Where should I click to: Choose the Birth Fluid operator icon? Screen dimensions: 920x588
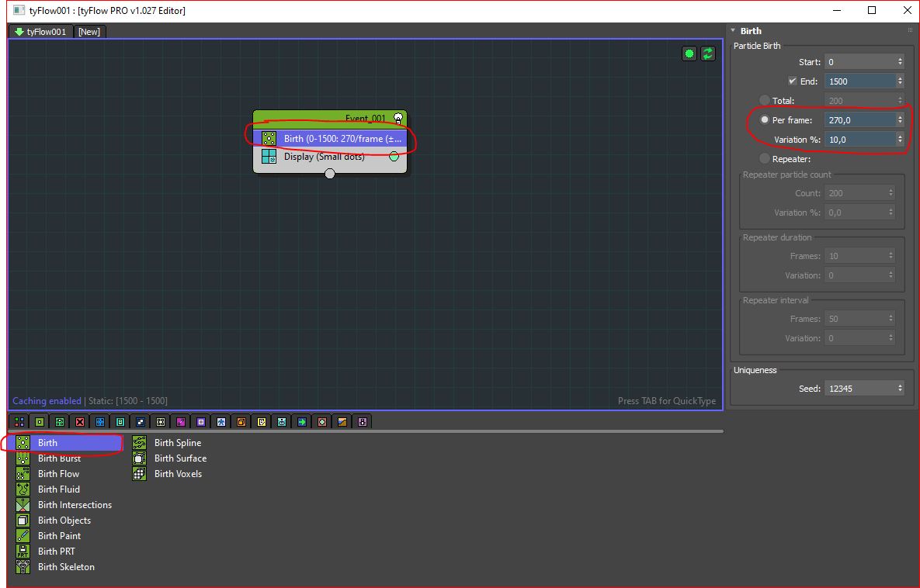(23, 489)
